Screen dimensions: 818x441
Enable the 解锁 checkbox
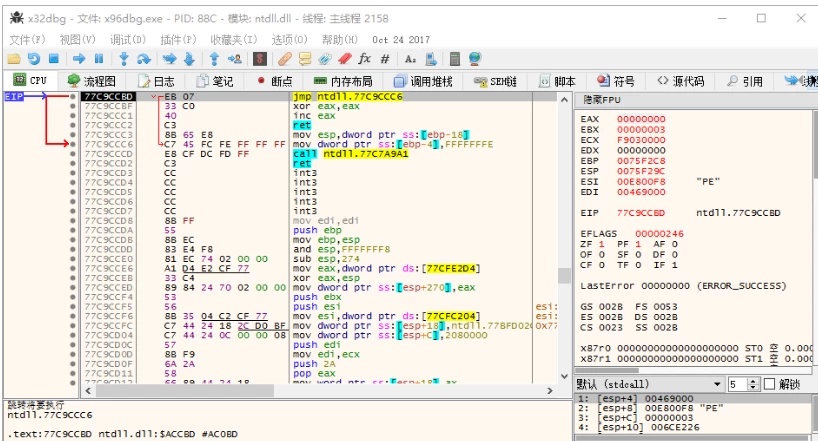click(x=768, y=384)
